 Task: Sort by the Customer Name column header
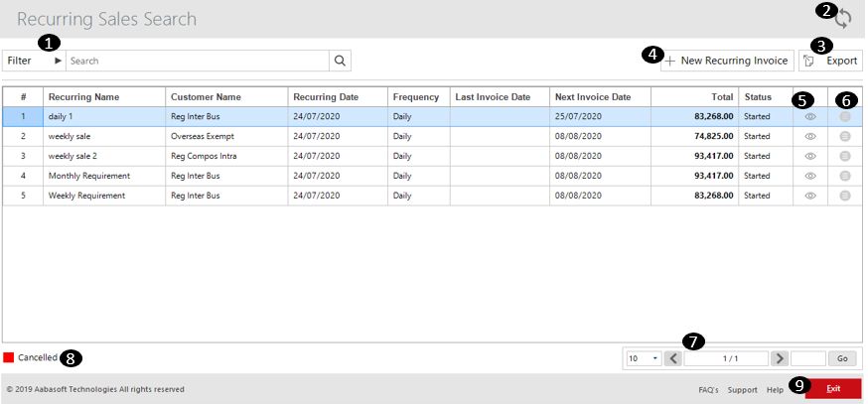click(x=226, y=97)
